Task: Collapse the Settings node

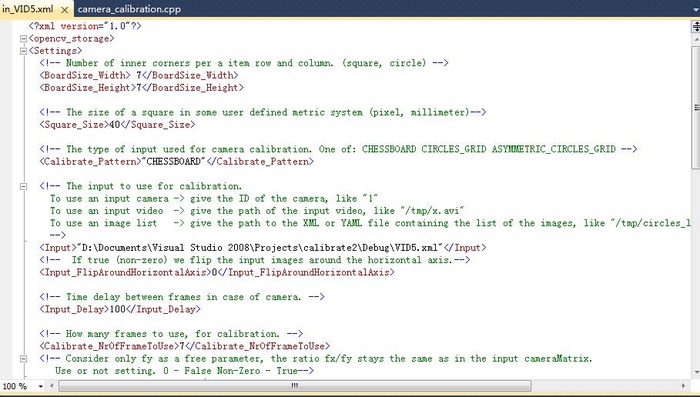Action: [24, 51]
